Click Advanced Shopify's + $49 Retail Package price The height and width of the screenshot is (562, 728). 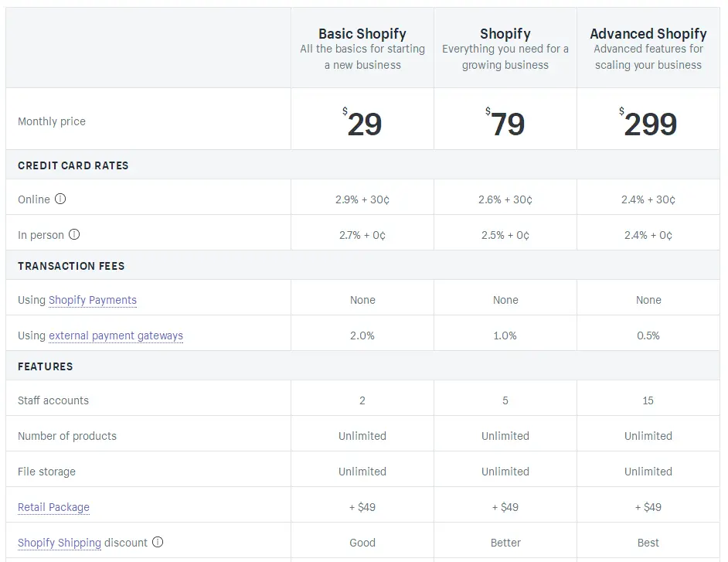point(648,507)
